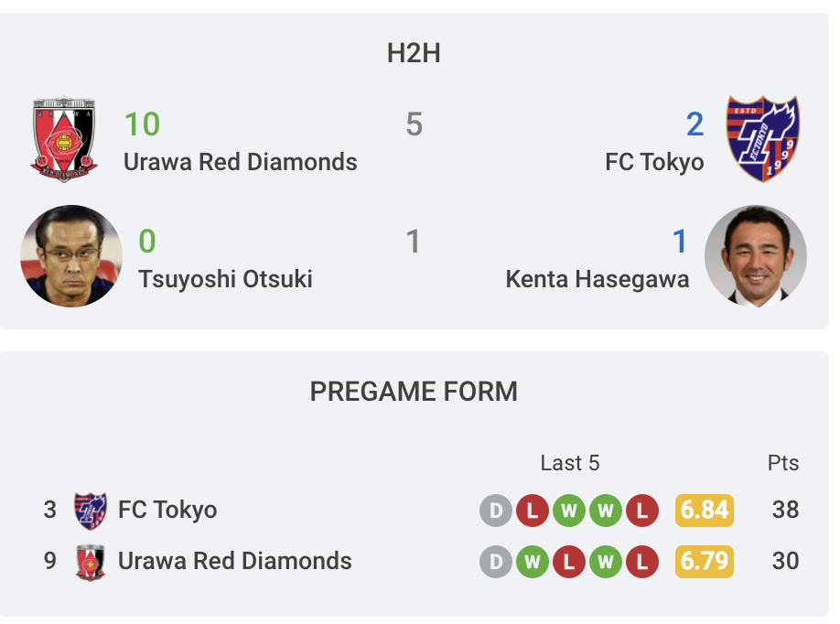
Task: Click the Last 5 column label
Action: (x=571, y=464)
